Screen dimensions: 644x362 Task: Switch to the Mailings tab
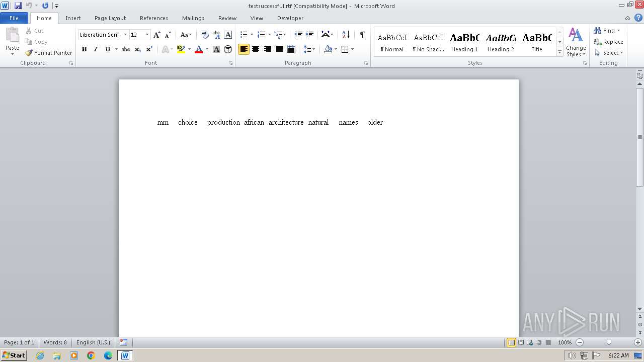pyautogui.click(x=193, y=18)
